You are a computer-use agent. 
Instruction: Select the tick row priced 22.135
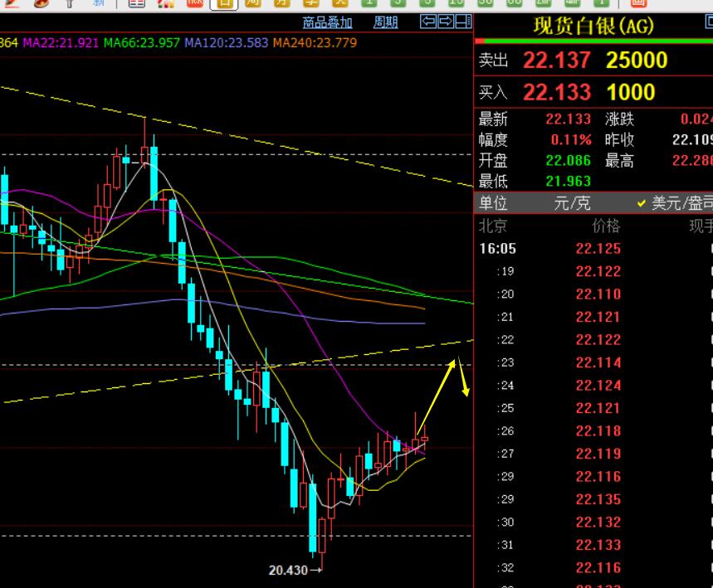593,499
